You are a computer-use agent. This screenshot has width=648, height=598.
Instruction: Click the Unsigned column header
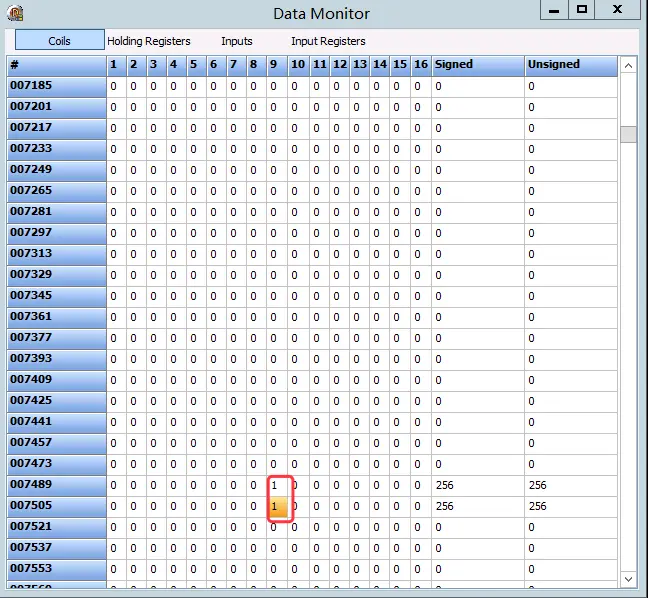[x=570, y=64]
